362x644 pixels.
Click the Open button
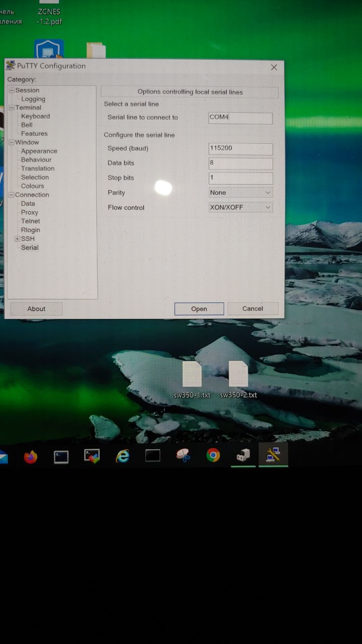coord(199,309)
